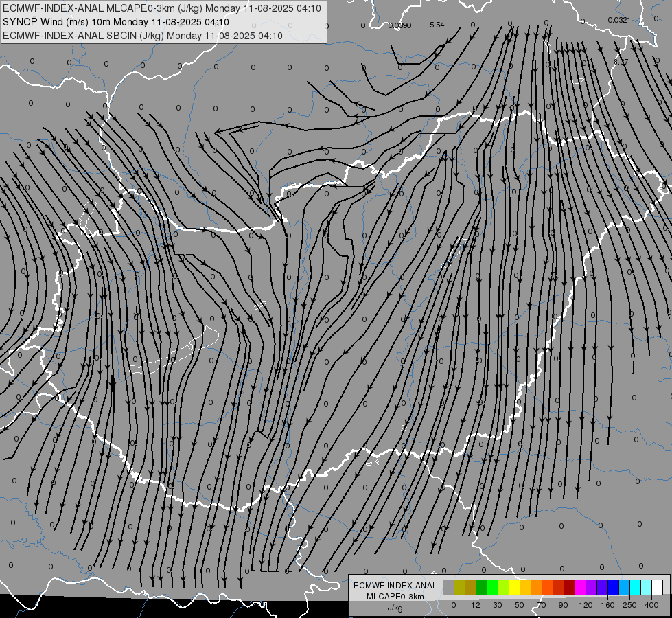Select the bright cyan legend swatch
This screenshot has width=672, height=618.
636,587
